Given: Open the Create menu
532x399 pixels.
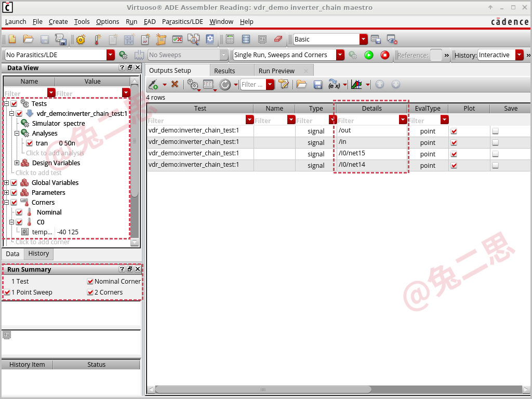Looking at the screenshot, I should pyautogui.click(x=58, y=22).
